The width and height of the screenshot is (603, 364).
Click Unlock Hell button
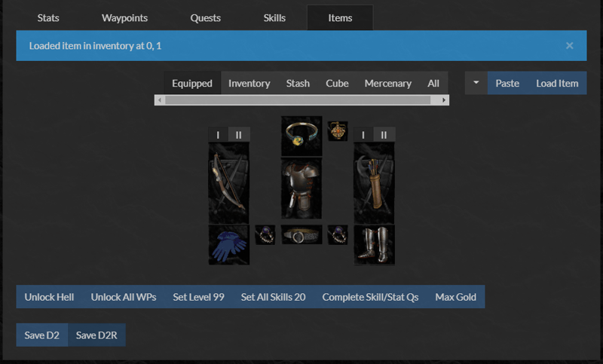[49, 297]
